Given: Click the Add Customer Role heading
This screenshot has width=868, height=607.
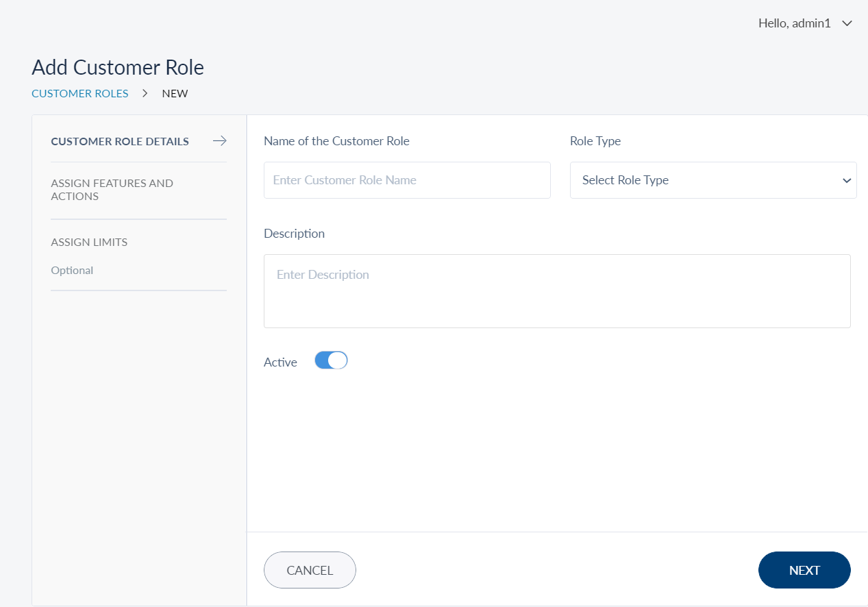Looking at the screenshot, I should coord(118,68).
